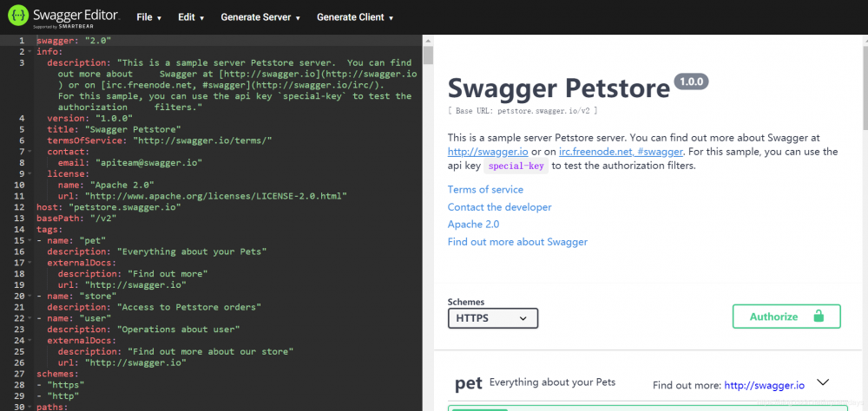Open the File menu
The image size is (868, 411).
click(x=148, y=17)
